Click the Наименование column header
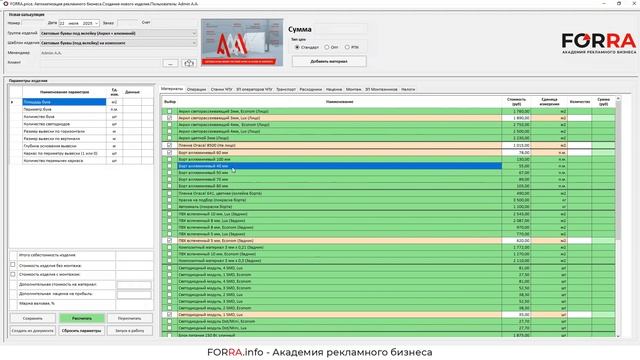640x360 pixels. (x=340, y=102)
